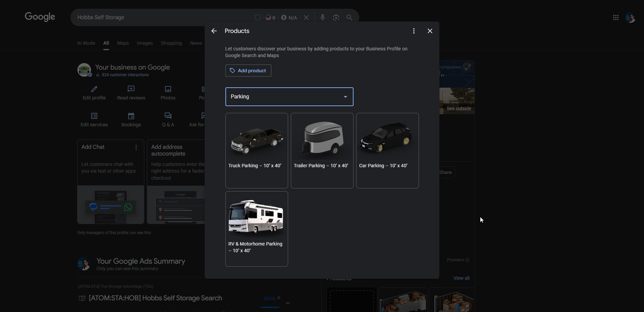Click the Google logo
The height and width of the screenshot is (312, 644).
click(x=40, y=17)
